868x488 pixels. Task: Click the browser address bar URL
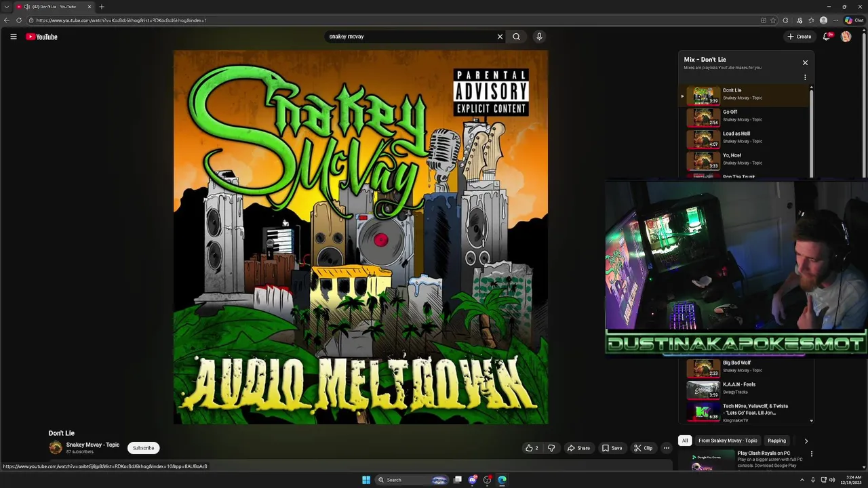(x=122, y=20)
